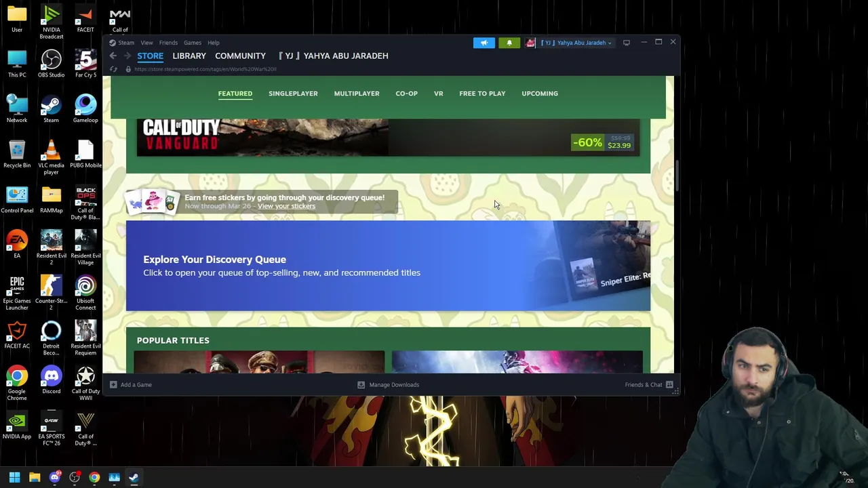Viewport: 868px width, 488px height.
Task: Select the Resident Evil Village shortcut
Action: click(85, 248)
